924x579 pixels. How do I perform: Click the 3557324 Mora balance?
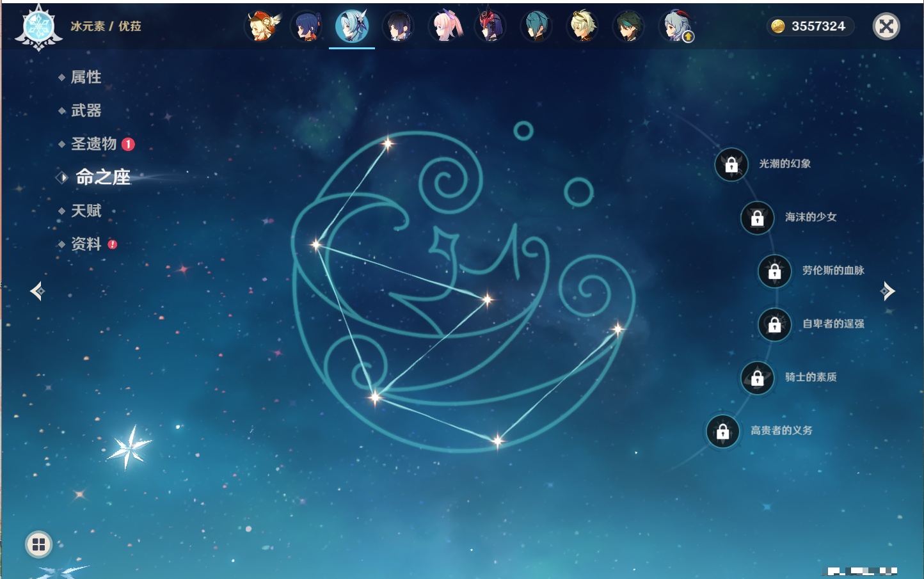pos(818,26)
